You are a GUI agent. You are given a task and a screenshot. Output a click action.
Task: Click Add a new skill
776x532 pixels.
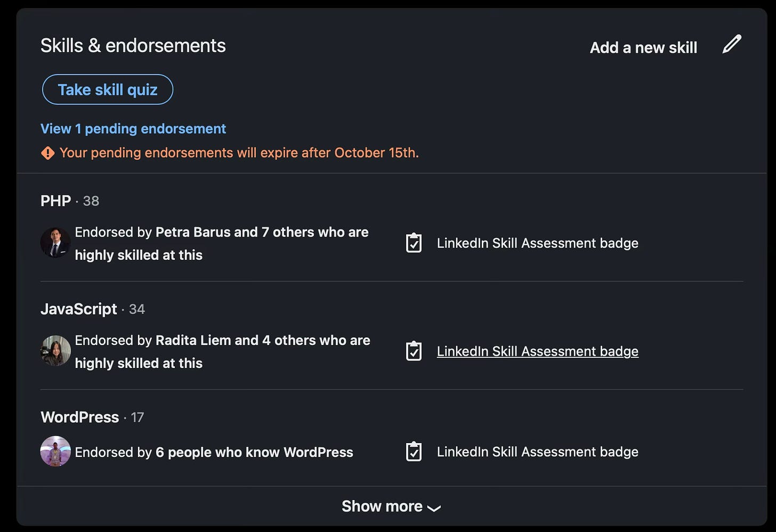[643, 47]
